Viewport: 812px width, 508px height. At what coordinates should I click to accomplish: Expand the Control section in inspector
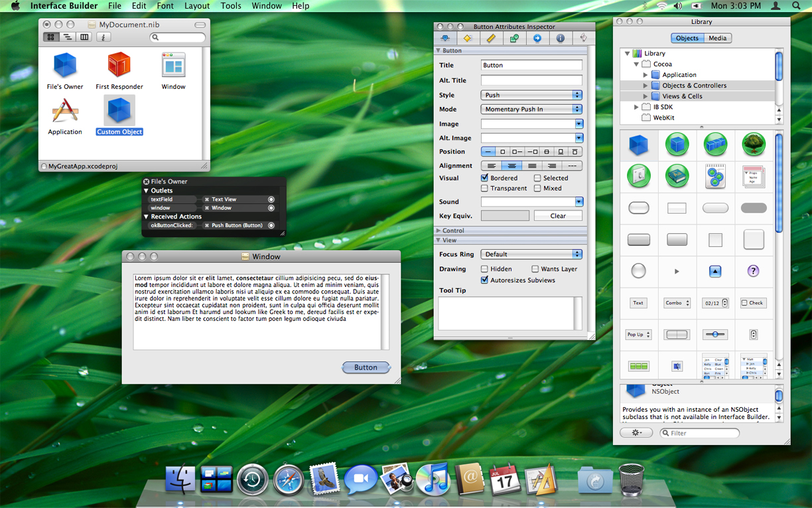pos(439,231)
